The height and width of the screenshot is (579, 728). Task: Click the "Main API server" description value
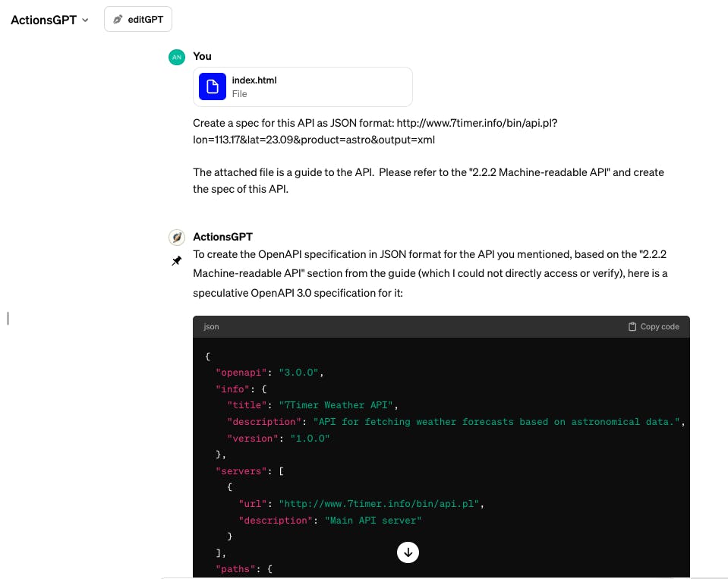click(373, 521)
